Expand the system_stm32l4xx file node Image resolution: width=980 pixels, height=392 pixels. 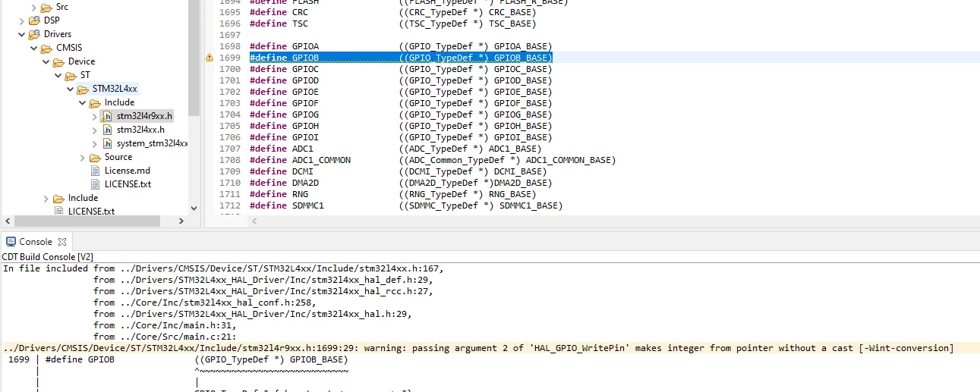pos(94,143)
